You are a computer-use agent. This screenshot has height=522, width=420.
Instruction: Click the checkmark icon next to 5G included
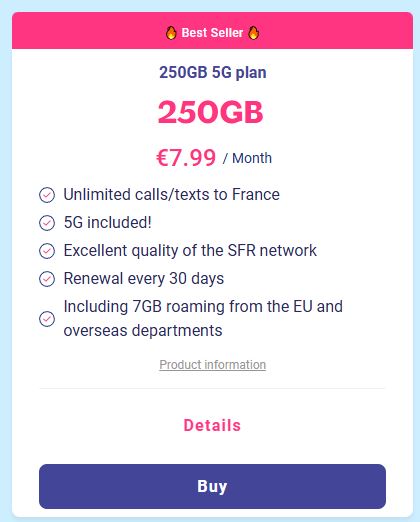point(47,223)
